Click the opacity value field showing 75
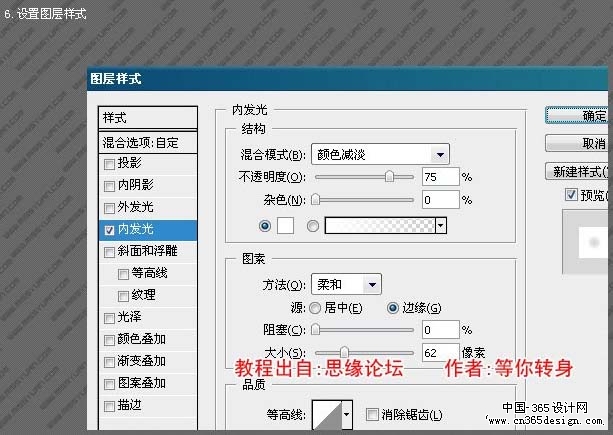 pyautogui.click(x=441, y=177)
